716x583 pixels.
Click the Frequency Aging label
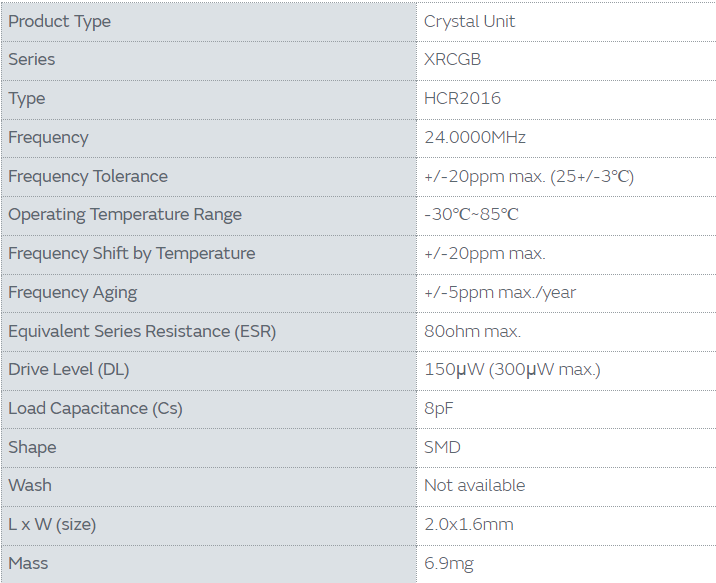pos(72,292)
